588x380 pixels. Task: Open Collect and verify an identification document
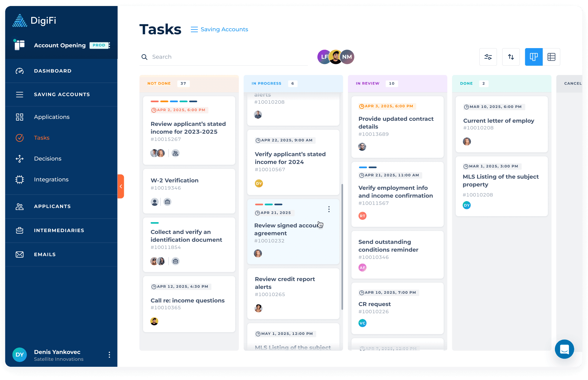coord(189,245)
